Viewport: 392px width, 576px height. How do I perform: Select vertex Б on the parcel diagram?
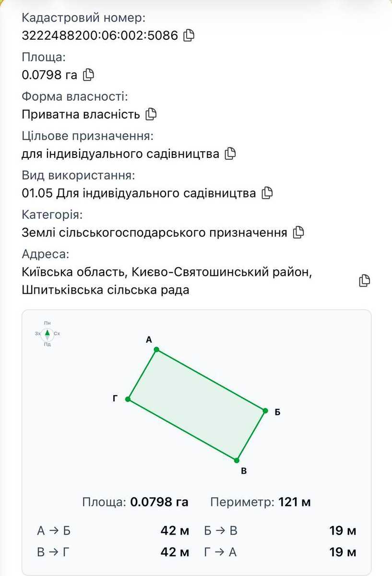pyautogui.click(x=265, y=410)
